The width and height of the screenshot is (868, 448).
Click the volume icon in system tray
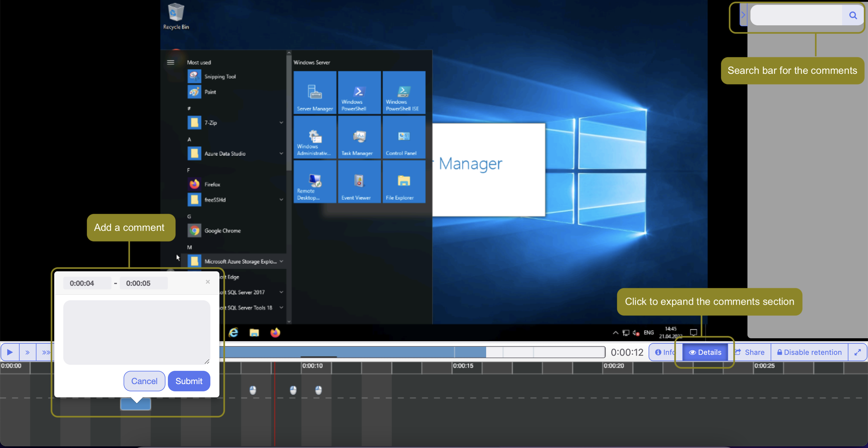(x=636, y=333)
